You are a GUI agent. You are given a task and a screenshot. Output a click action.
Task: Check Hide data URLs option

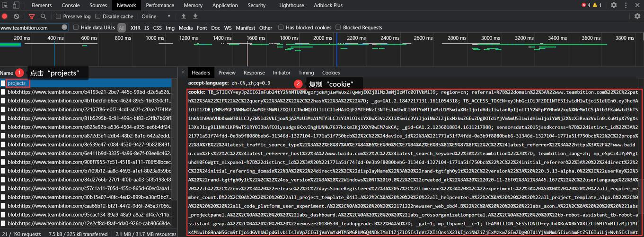76,27
